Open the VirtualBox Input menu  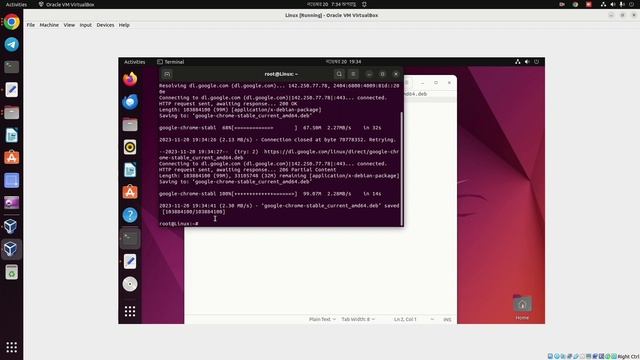(85, 25)
